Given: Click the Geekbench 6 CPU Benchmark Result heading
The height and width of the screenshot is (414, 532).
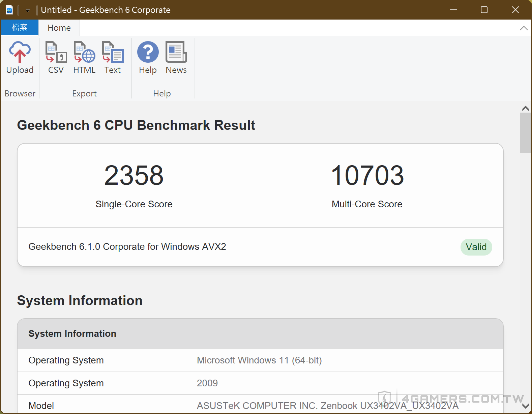Looking at the screenshot, I should coord(136,125).
